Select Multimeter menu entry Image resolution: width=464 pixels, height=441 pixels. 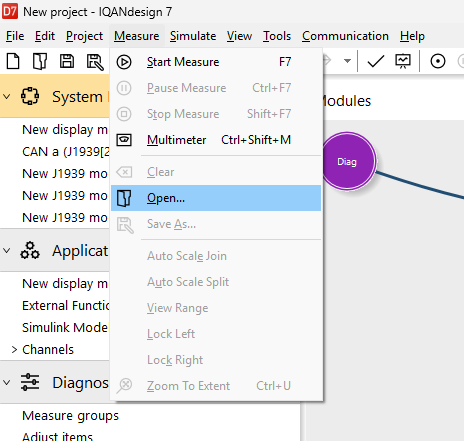click(216, 140)
